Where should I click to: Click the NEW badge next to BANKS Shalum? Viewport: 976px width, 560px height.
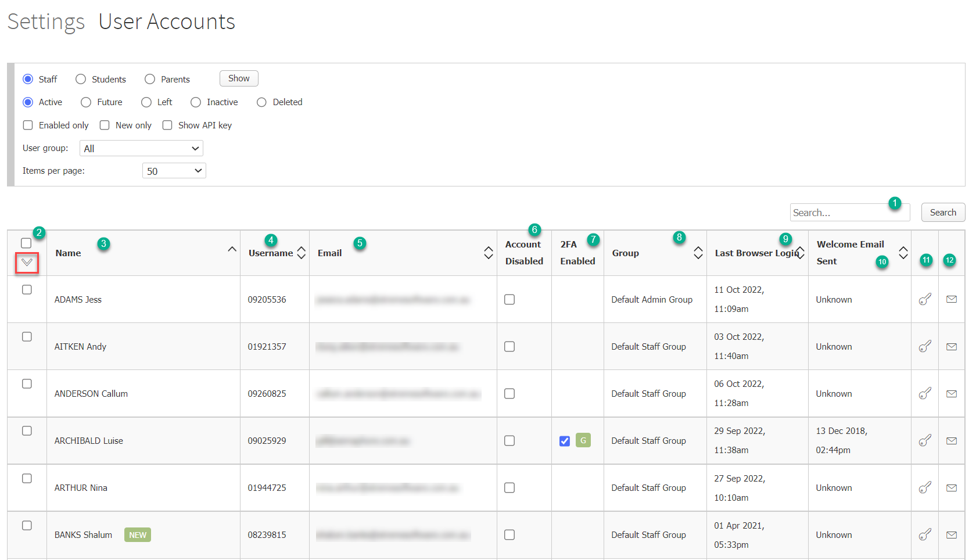(137, 534)
